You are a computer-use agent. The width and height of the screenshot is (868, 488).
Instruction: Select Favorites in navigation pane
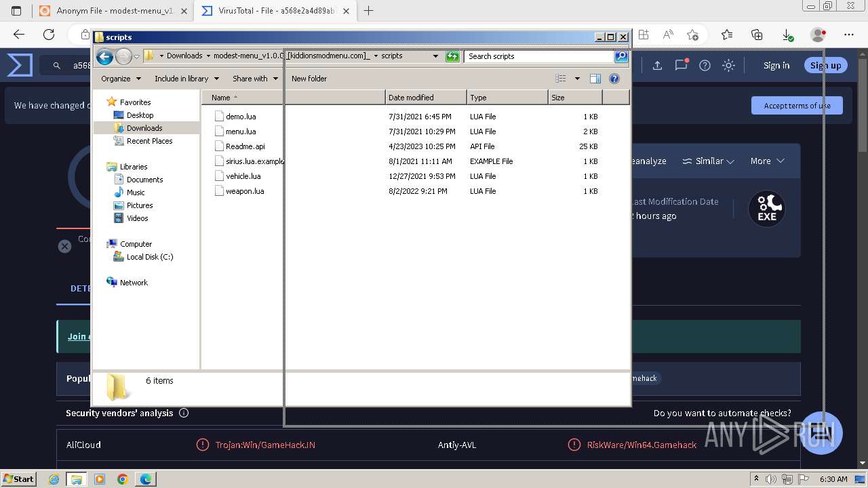[x=135, y=102]
